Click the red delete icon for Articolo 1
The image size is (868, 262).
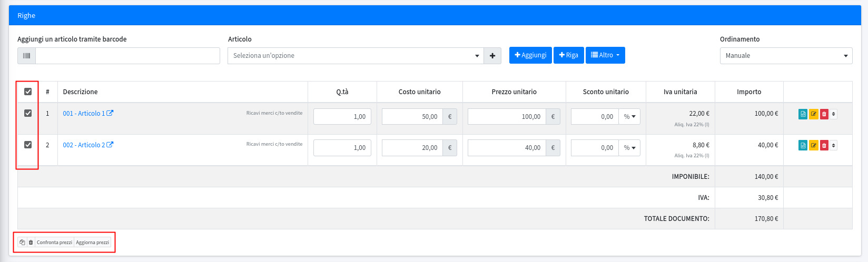[824, 114]
